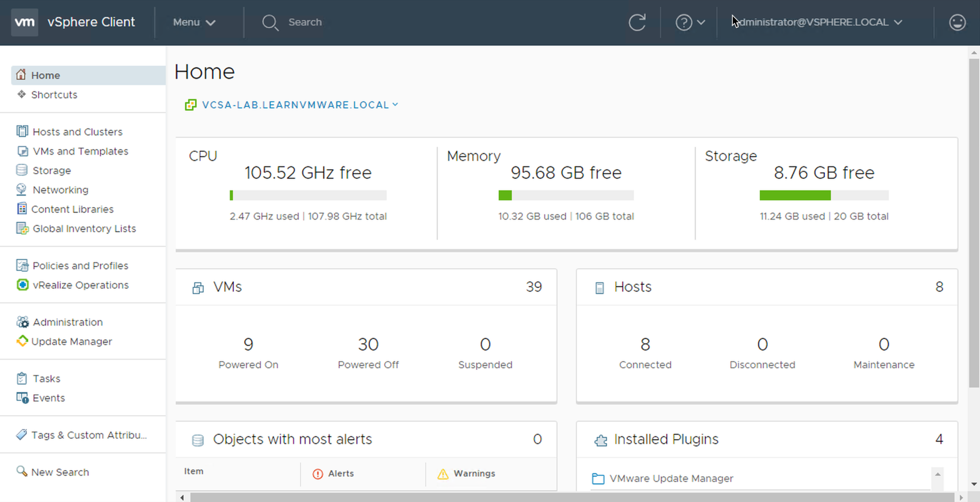The image size is (980, 502).
Task: Open Update Manager in the sidebar
Action: point(71,342)
